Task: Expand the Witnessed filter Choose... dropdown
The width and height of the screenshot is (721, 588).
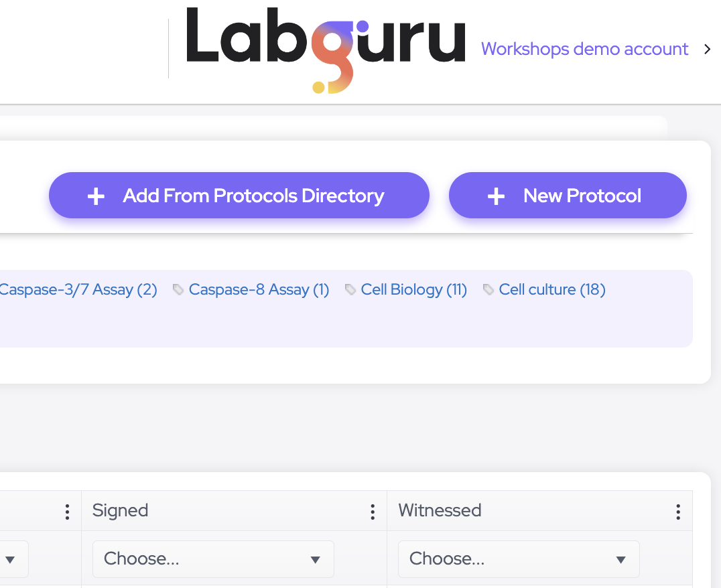Action: pyautogui.click(x=519, y=559)
